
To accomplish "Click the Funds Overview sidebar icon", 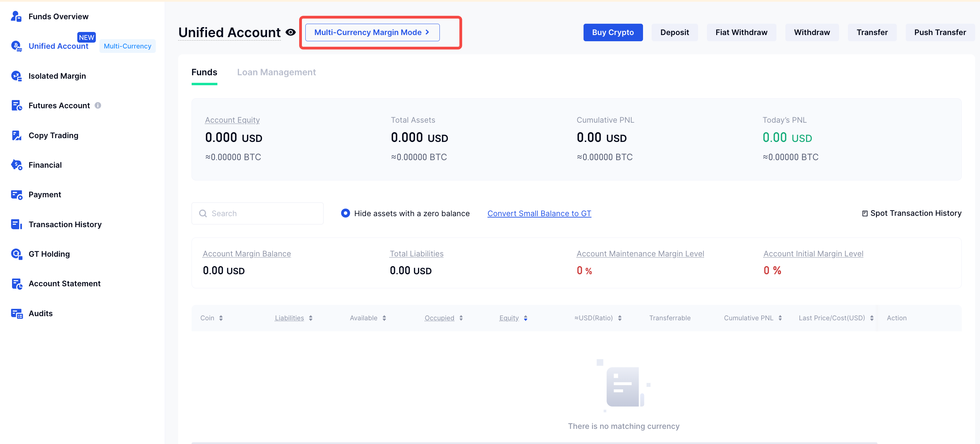I will [x=16, y=16].
